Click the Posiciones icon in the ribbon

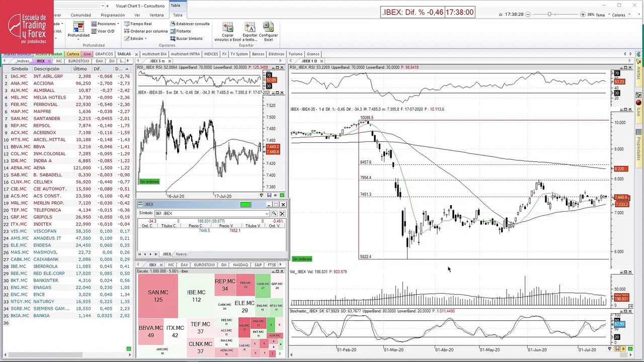[94, 24]
